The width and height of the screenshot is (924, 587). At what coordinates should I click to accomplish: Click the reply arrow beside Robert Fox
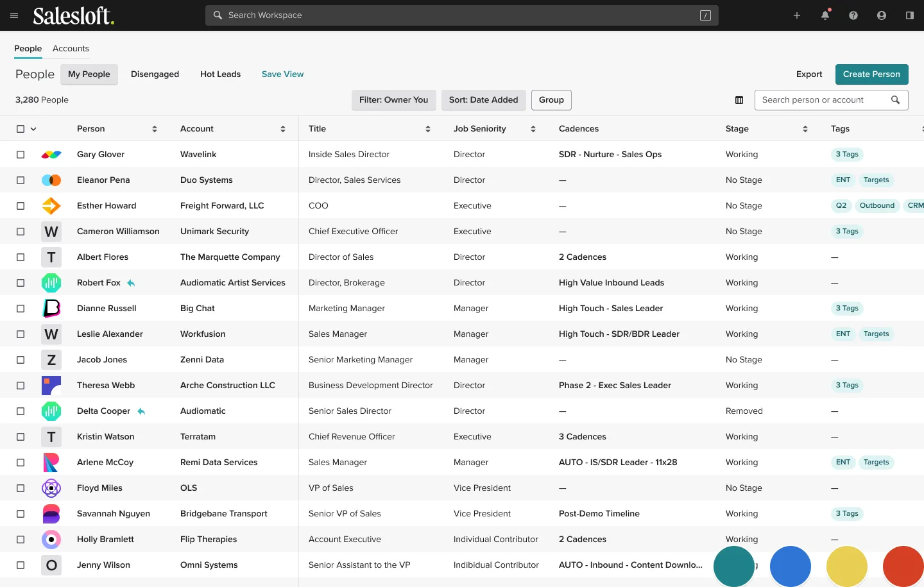coord(131,283)
